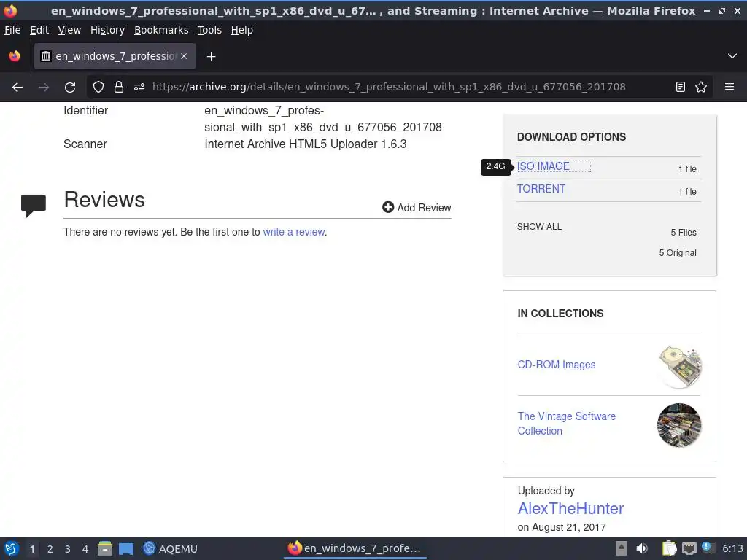747x560 pixels.
Task: Open the Help menu
Action: tap(242, 30)
